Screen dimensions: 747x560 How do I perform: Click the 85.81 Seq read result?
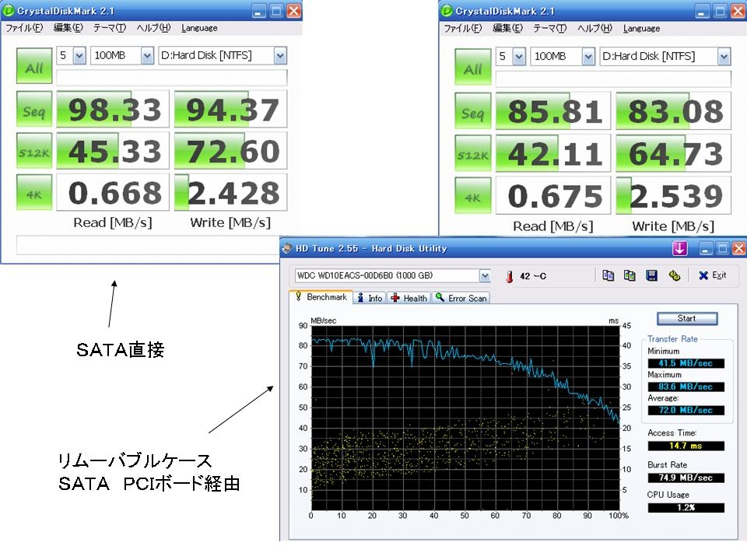click(x=553, y=111)
